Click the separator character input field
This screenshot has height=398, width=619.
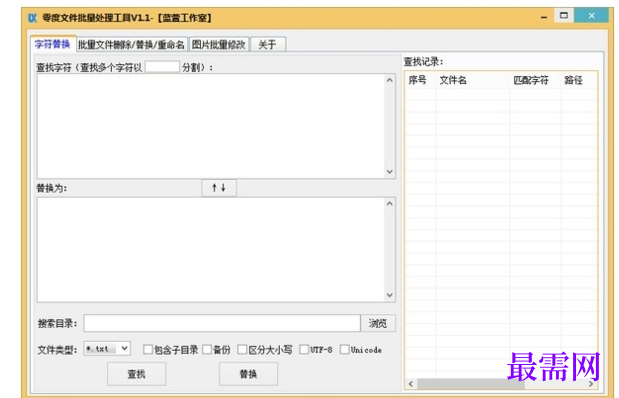pos(162,67)
